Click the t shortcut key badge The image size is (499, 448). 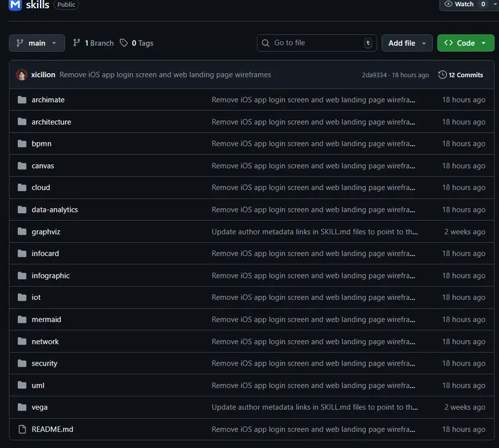(x=368, y=43)
